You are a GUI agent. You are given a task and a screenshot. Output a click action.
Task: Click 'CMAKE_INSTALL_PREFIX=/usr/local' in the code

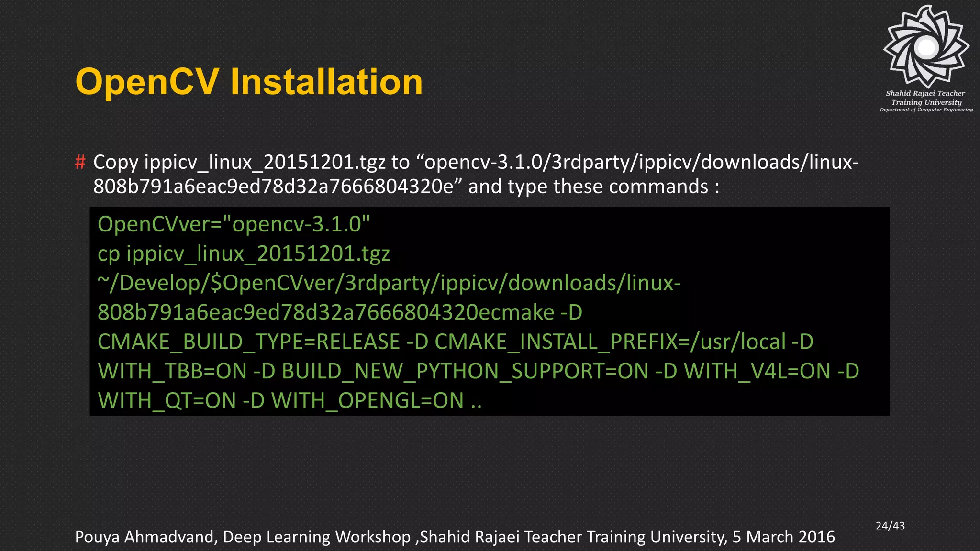point(610,342)
